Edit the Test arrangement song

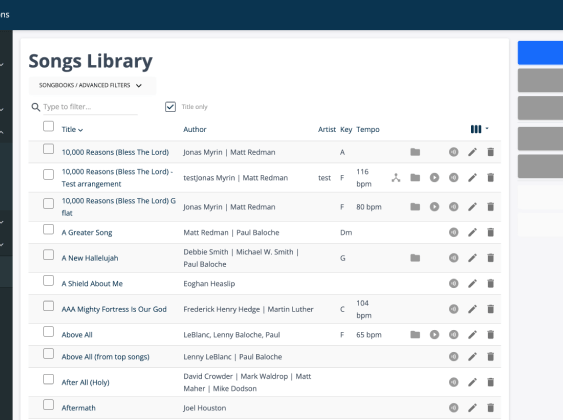point(473,178)
